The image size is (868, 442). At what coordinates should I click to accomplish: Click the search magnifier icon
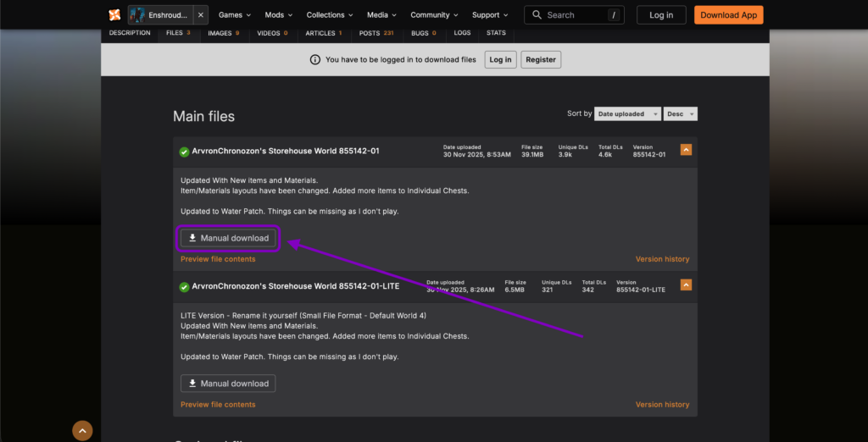[537, 15]
